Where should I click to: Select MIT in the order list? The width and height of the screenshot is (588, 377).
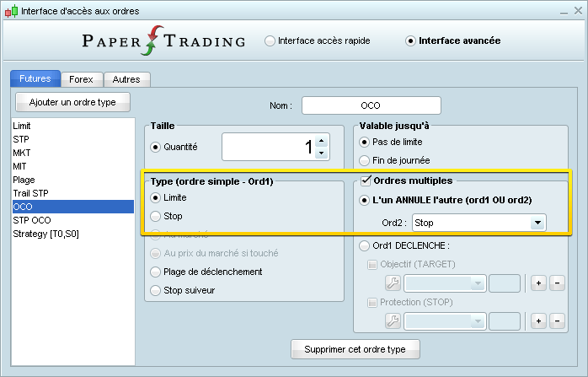click(73, 166)
